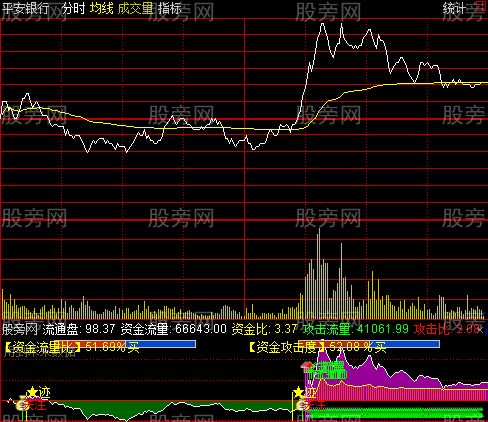Click the 攻击流量: 41061.99 value
Image resolution: width=488 pixels, height=422 pixels.
(x=356, y=329)
